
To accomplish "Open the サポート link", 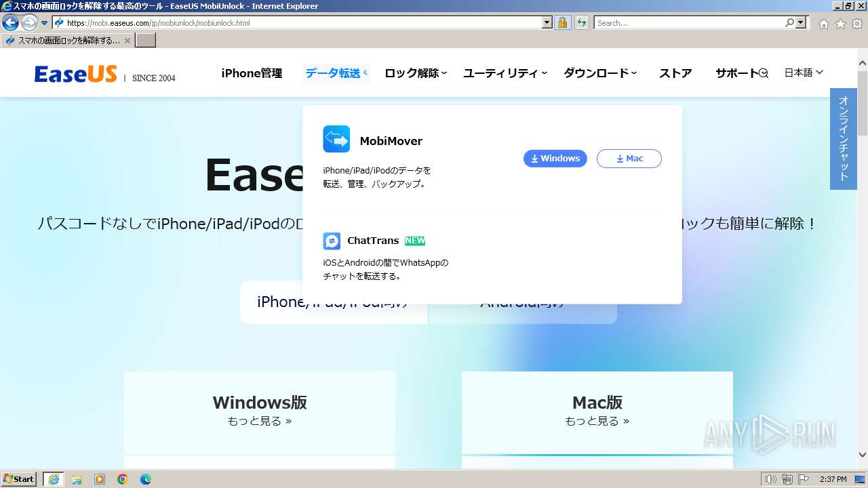I will 736,73.
